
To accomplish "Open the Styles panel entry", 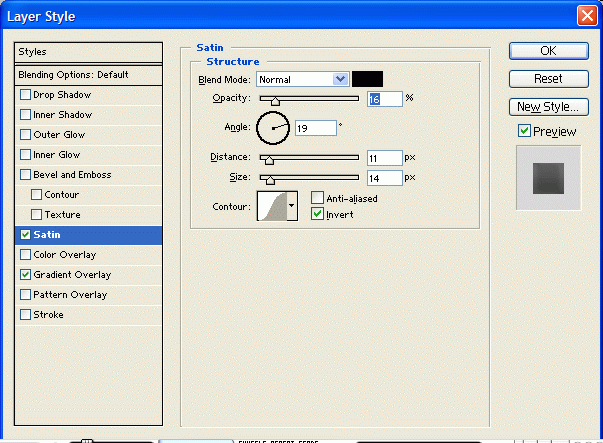I will point(88,52).
